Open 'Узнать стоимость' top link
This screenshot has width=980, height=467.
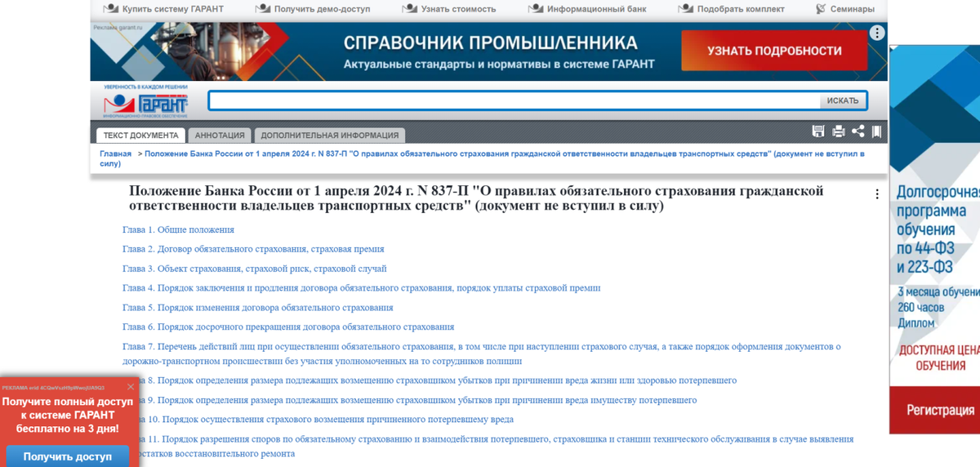[x=449, y=9]
